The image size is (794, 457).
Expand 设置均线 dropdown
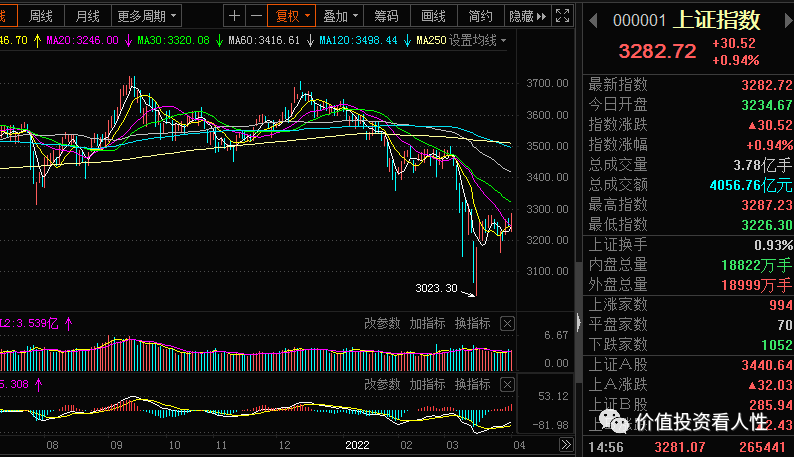(478, 41)
